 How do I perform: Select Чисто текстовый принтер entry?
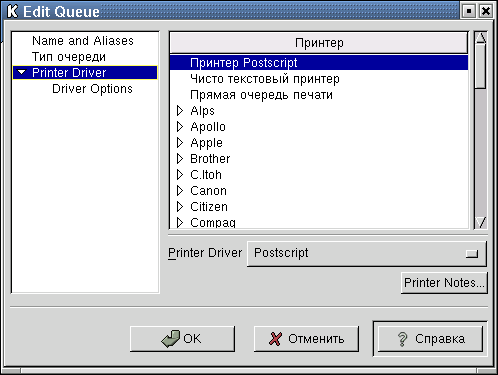pos(265,79)
